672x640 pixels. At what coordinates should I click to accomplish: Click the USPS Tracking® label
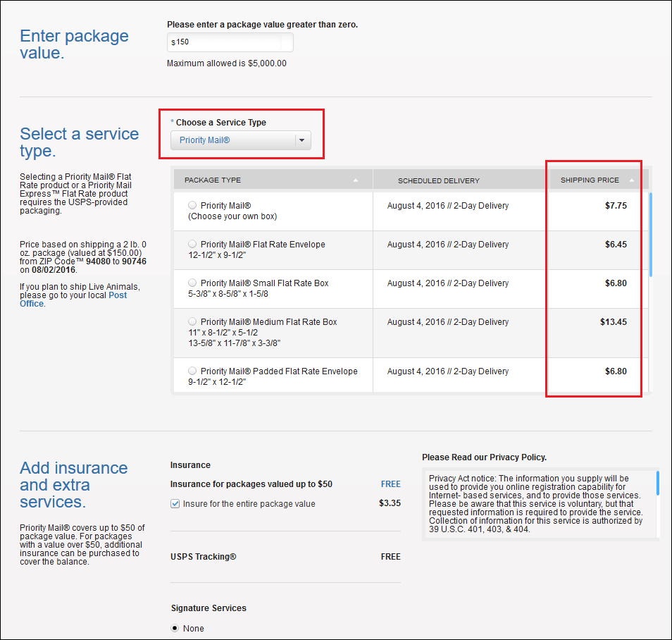[203, 557]
